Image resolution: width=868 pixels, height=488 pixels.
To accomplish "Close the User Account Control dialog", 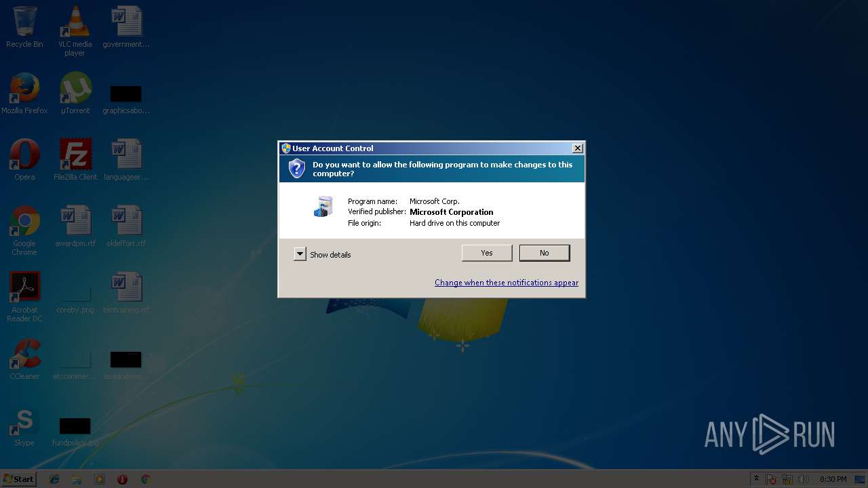I will [577, 148].
